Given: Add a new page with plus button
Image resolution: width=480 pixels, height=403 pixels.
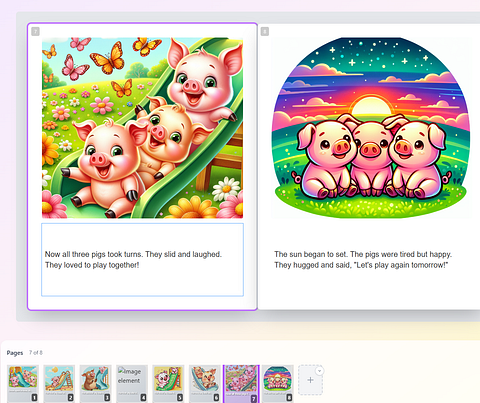Looking at the screenshot, I should click(x=310, y=380).
